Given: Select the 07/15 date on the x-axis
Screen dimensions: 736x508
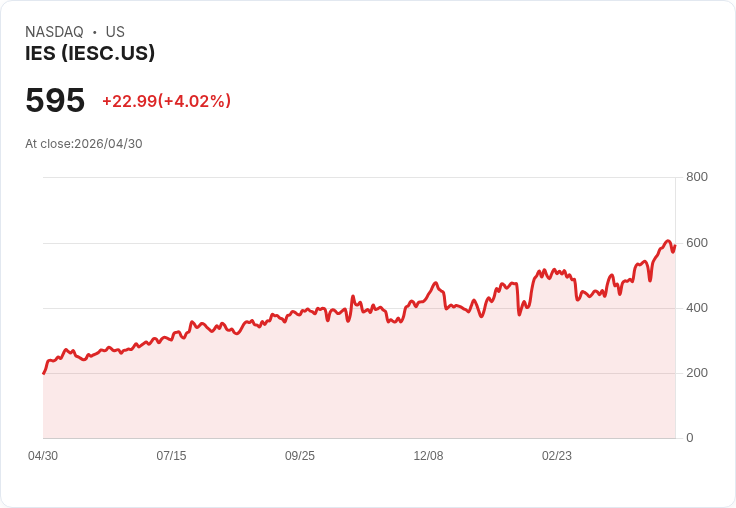Looking at the screenshot, I should click(x=171, y=456).
